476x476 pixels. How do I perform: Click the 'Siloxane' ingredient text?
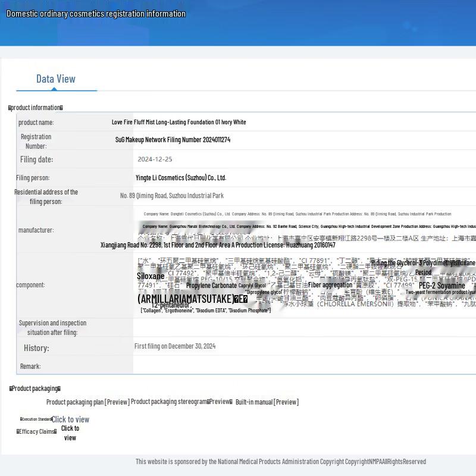[x=151, y=276]
